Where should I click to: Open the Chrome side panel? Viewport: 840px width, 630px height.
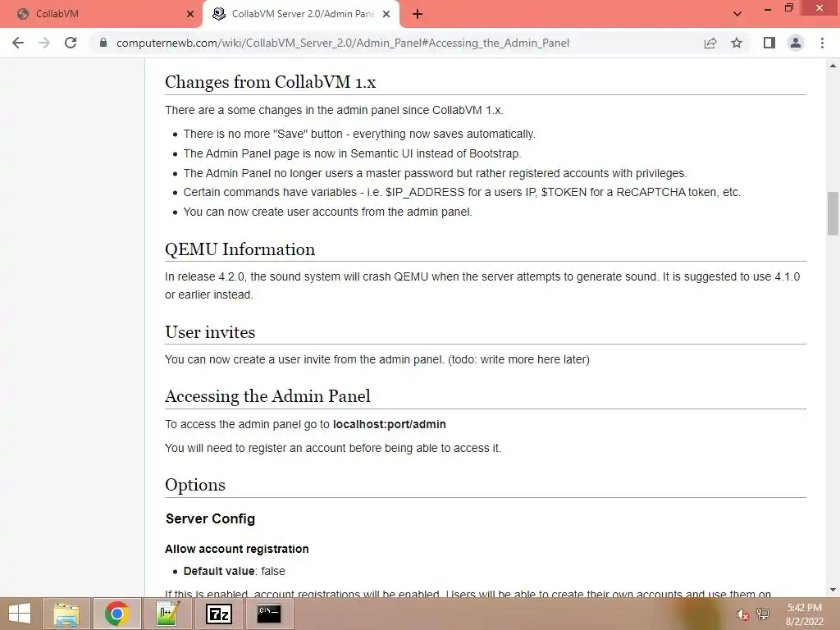click(769, 43)
